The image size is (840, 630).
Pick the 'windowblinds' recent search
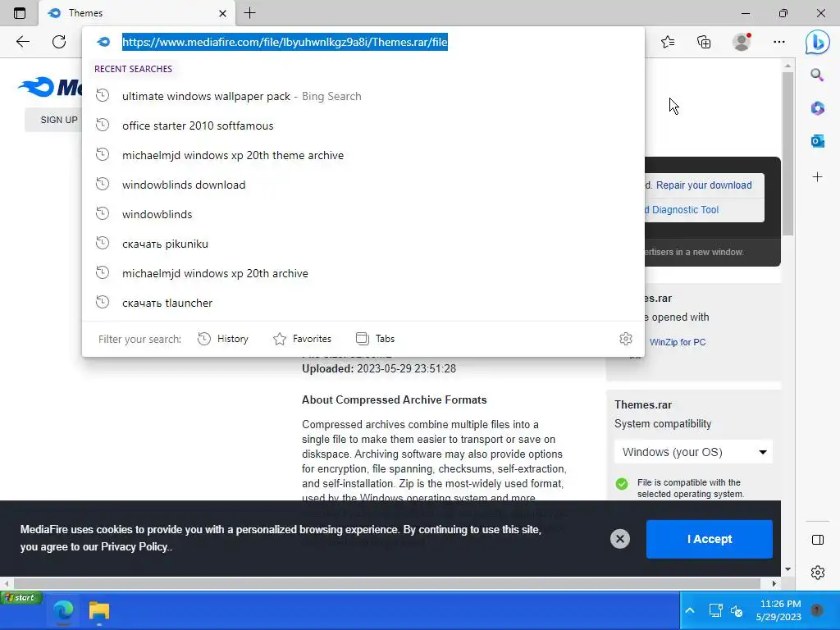click(363, 214)
